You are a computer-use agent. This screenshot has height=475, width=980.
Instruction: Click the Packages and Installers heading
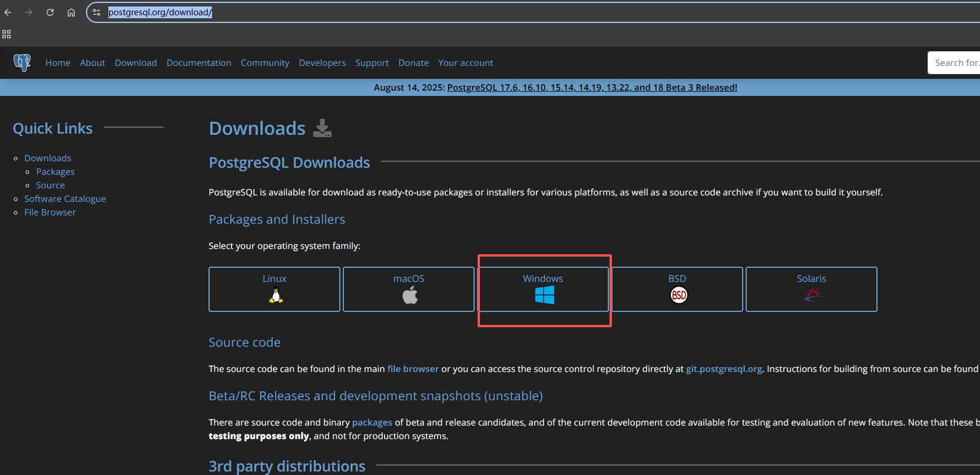click(x=277, y=220)
